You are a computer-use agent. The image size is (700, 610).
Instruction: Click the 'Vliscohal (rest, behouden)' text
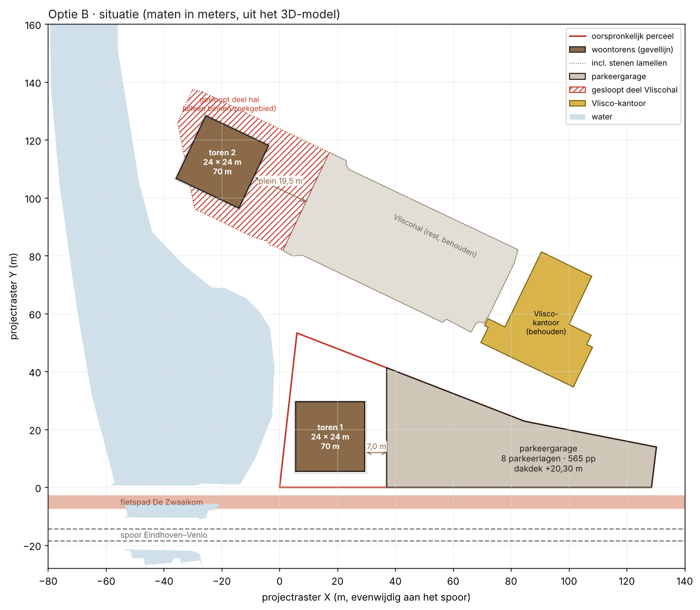(435, 235)
